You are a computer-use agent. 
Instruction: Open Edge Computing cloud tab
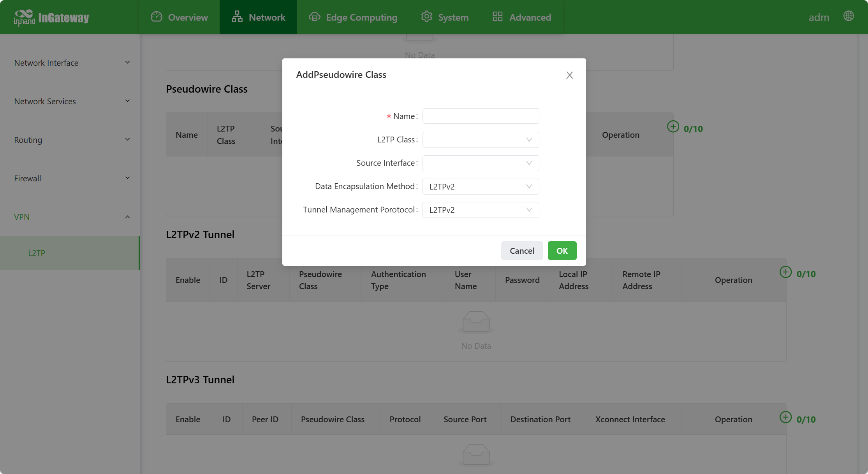tap(353, 17)
